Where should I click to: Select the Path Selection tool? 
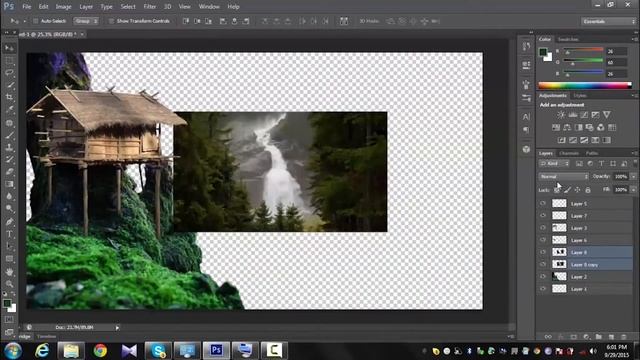9,246
